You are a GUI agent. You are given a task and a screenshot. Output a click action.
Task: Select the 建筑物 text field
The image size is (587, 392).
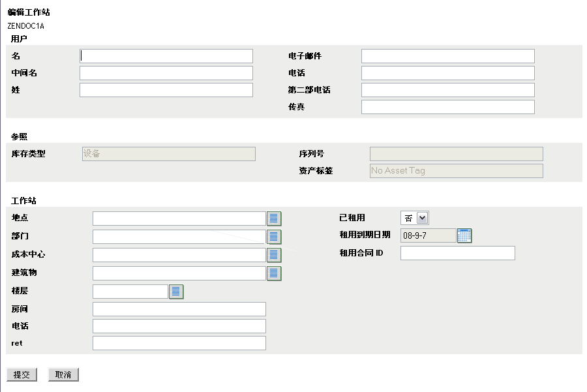coord(179,273)
